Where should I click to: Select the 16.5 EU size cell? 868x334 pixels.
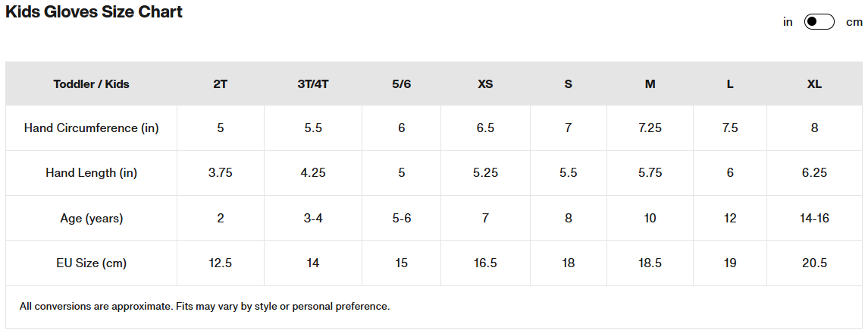(x=485, y=263)
